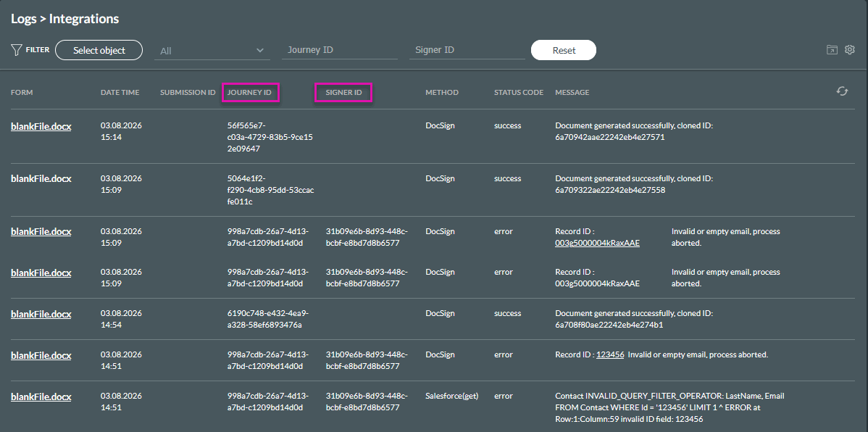868x432 pixels.
Task: Open record ID link 123456
Action: click(610, 354)
